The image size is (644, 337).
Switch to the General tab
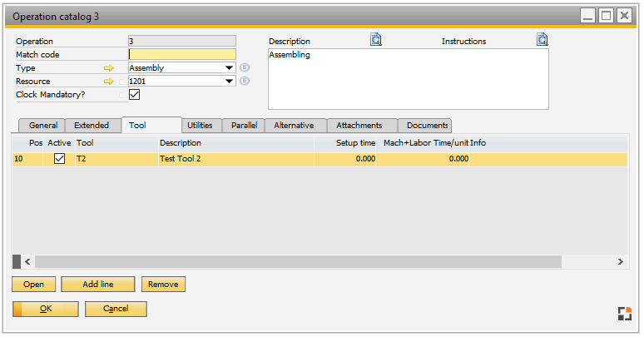click(x=43, y=126)
